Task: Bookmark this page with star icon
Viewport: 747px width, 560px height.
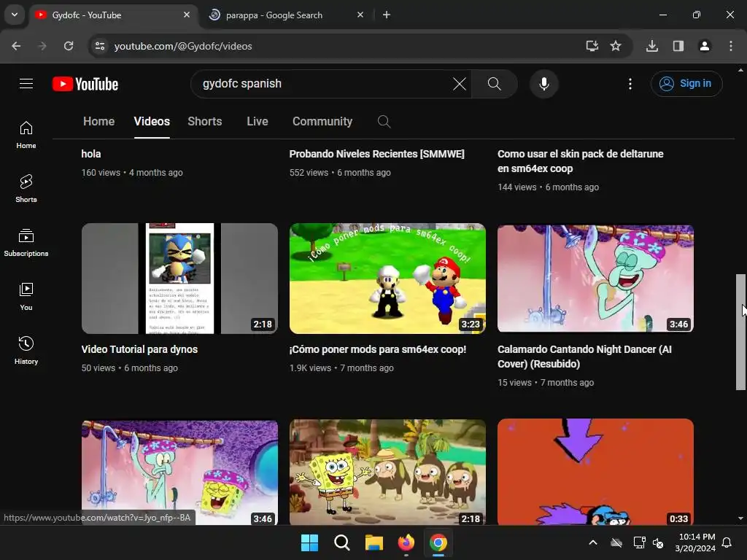Action: [x=616, y=46]
